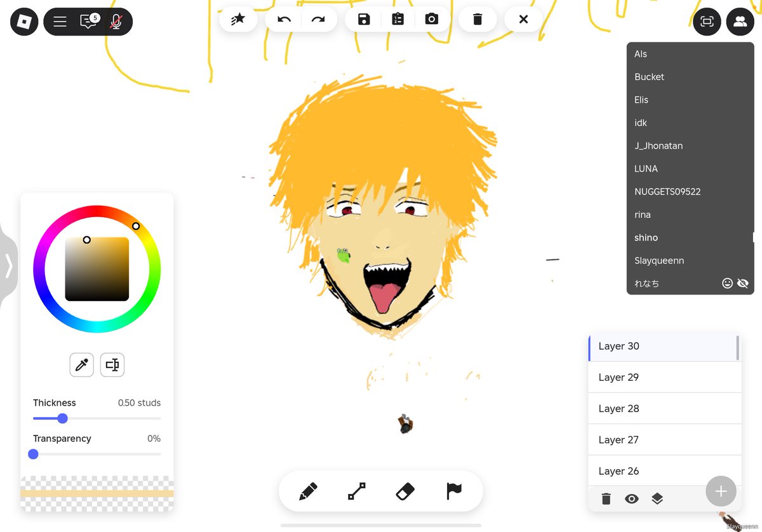This screenshot has height=532, width=762.
Task: Click player shino
Action: pyautogui.click(x=690, y=237)
